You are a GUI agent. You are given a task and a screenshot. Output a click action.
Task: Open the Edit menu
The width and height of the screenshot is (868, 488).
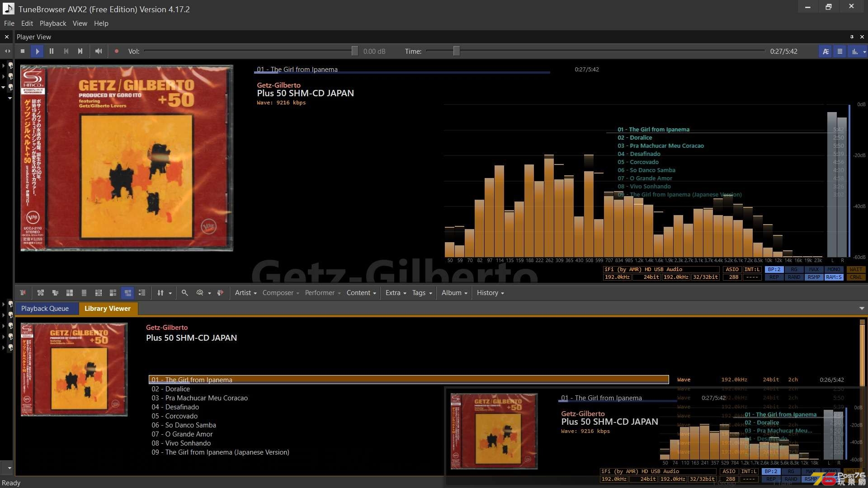(x=27, y=23)
